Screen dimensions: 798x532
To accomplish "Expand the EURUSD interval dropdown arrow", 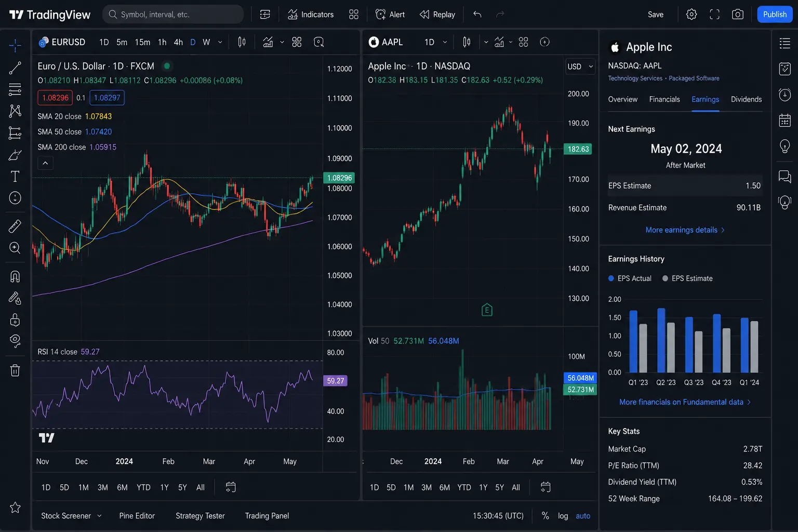I will click(x=220, y=42).
